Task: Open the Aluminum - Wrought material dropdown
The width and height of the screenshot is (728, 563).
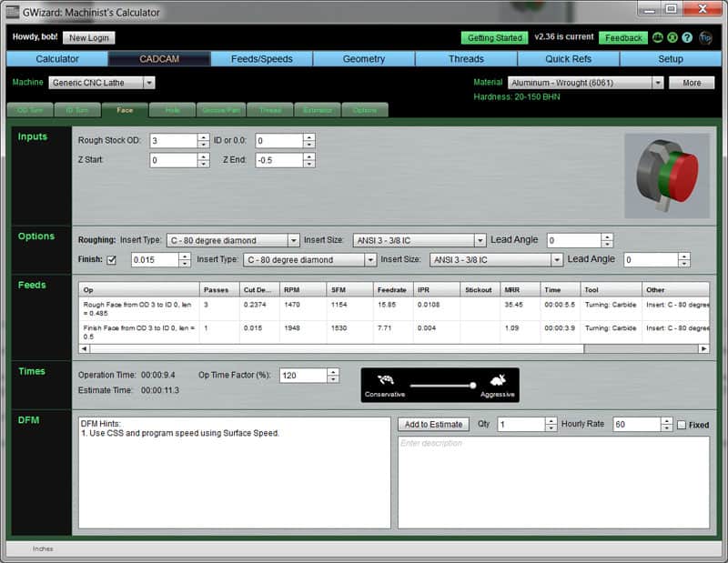Action: [x=658, y=82]
